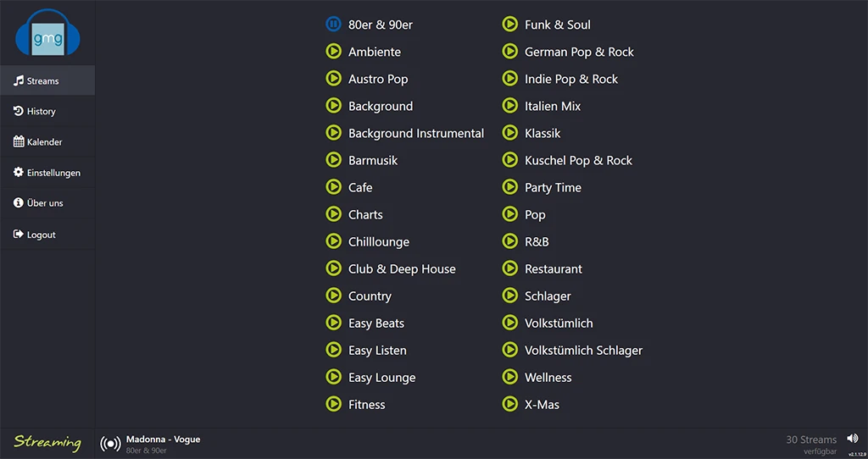Choose the Background Instrumental stream
This screenshot has width=868, height=459.
click(415, 133)
